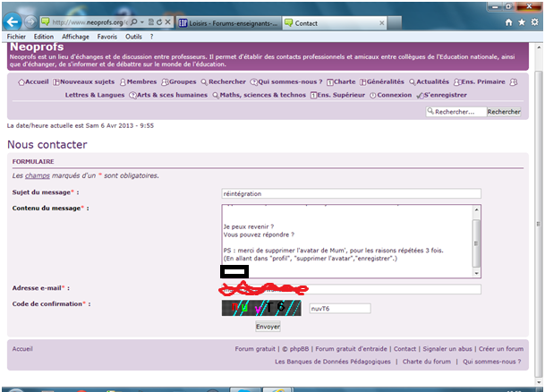Click the confirmation code input field
Screen dimensions: 545x392
coord(340,308)
